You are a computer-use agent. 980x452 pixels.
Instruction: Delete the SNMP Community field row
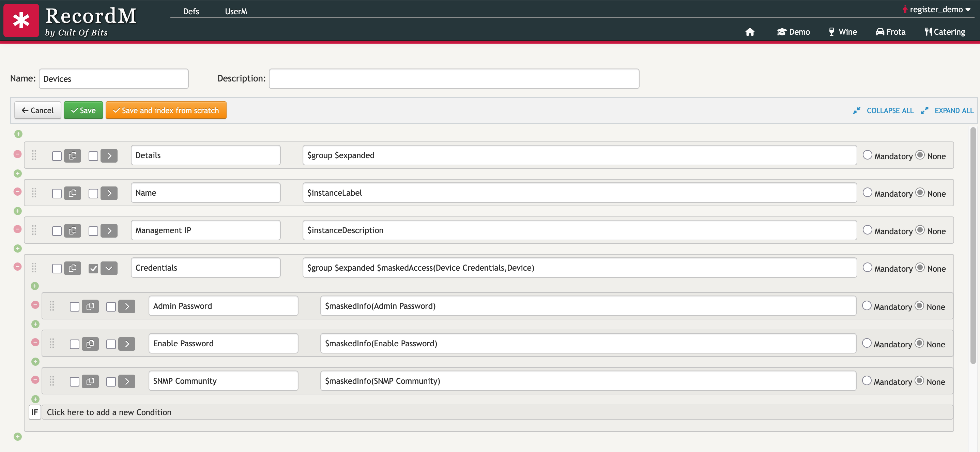tap(35, 380)
